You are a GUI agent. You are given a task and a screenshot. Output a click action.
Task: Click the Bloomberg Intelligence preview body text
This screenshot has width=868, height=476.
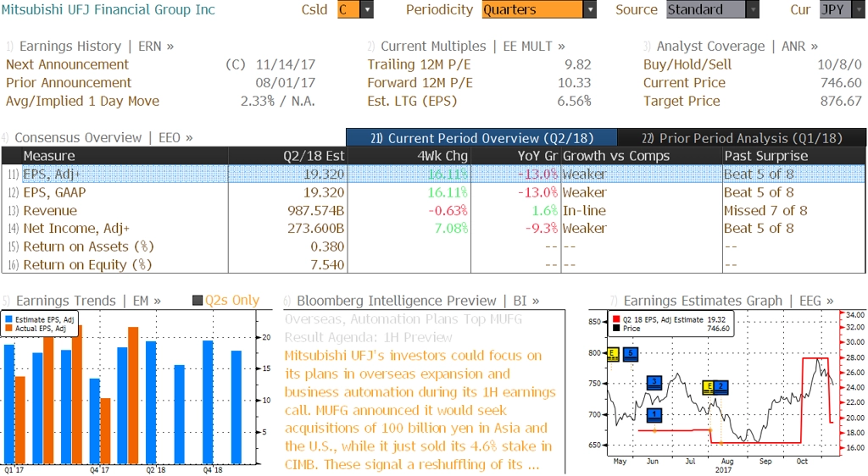(x=420, y=410)
